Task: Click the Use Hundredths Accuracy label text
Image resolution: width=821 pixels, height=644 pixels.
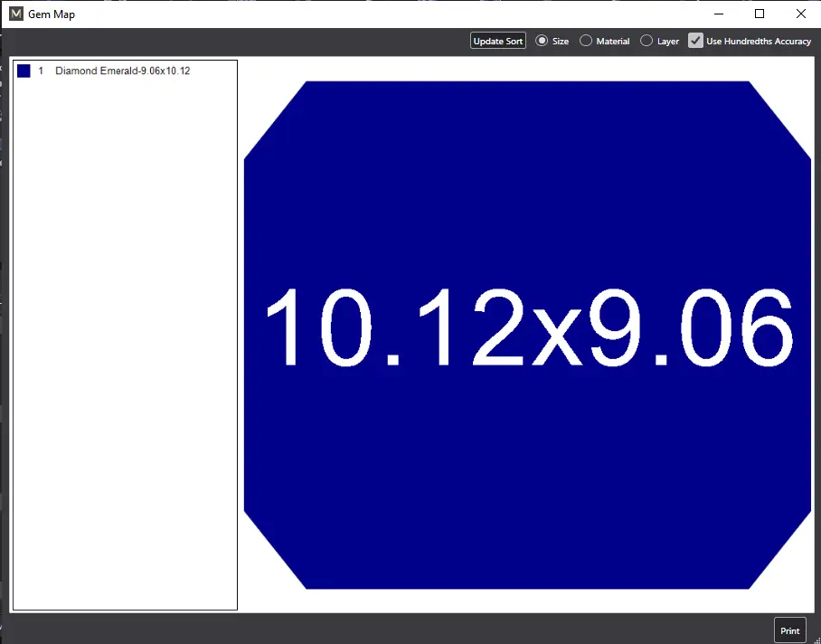Action: [x=759, y=42]
